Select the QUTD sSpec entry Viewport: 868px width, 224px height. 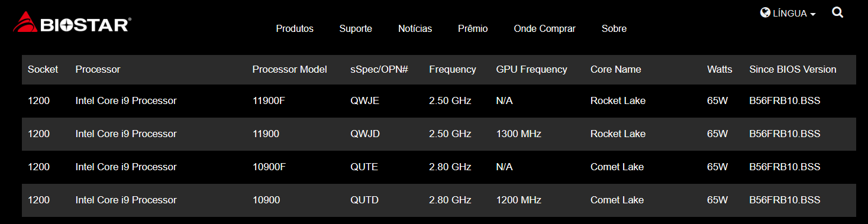(364, 200)
